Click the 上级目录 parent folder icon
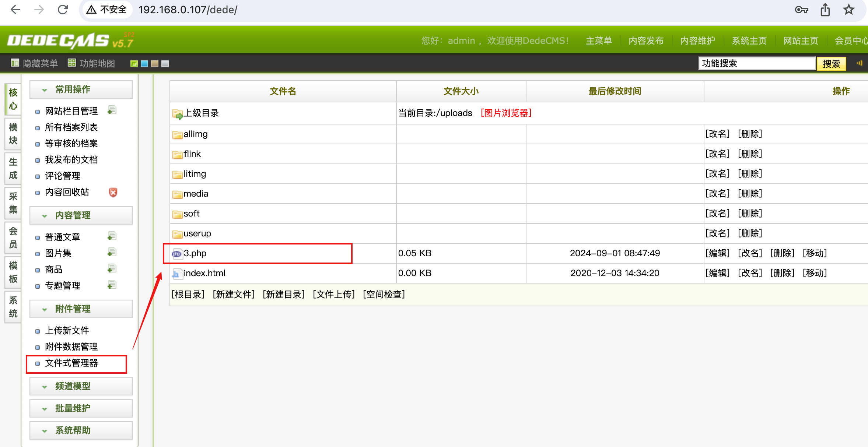 click(x=177, y=113)
